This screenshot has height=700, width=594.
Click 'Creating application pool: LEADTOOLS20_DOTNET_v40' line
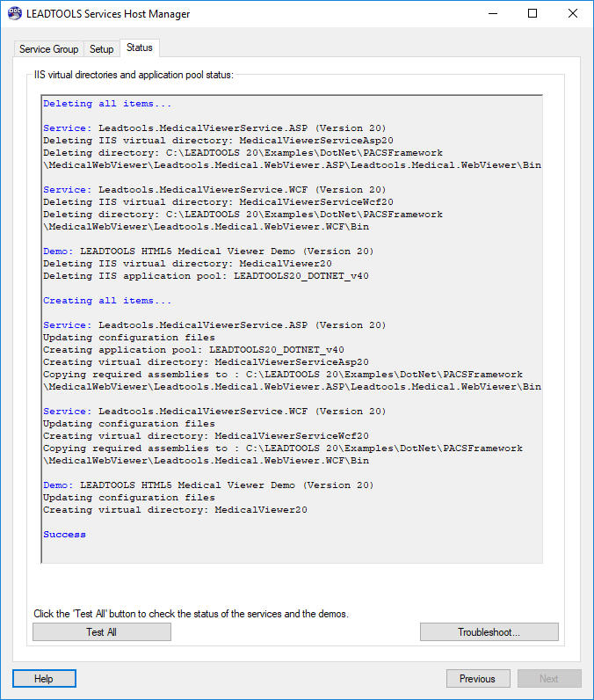[x=193, y=349]
